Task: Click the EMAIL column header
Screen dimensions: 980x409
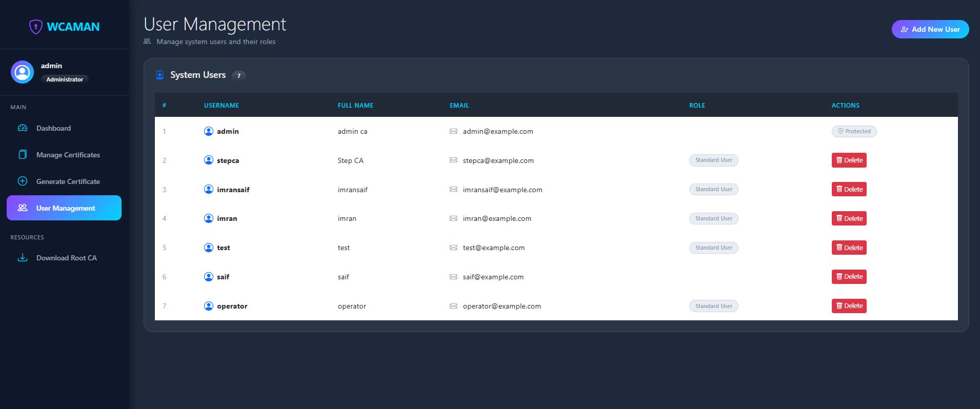Action: click(x=459, y=105)
